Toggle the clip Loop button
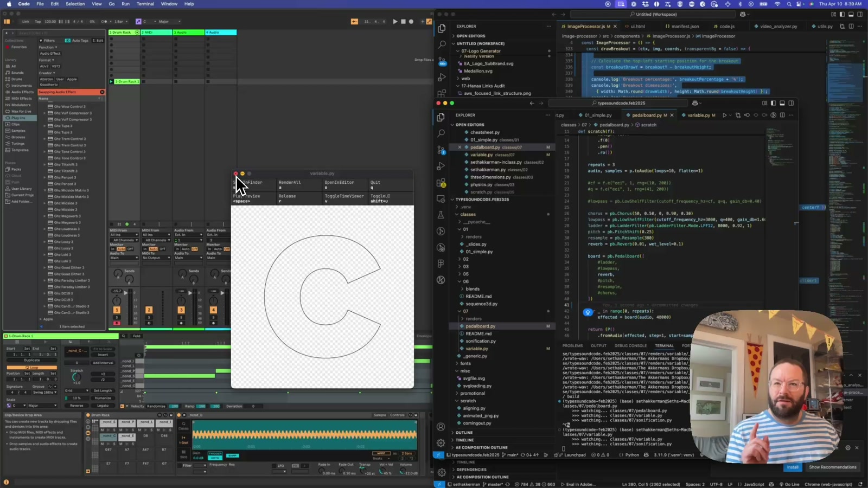 pos(32,367)
